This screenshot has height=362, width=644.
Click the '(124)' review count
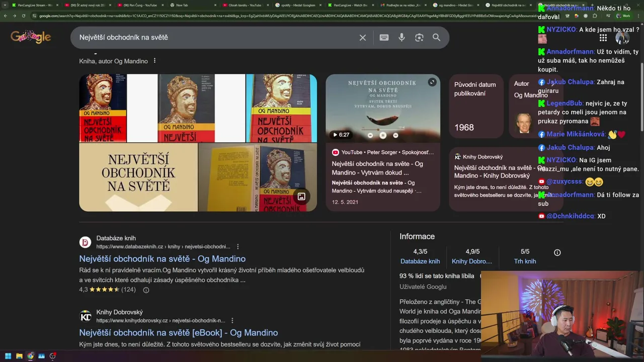[x=128, y=290]
